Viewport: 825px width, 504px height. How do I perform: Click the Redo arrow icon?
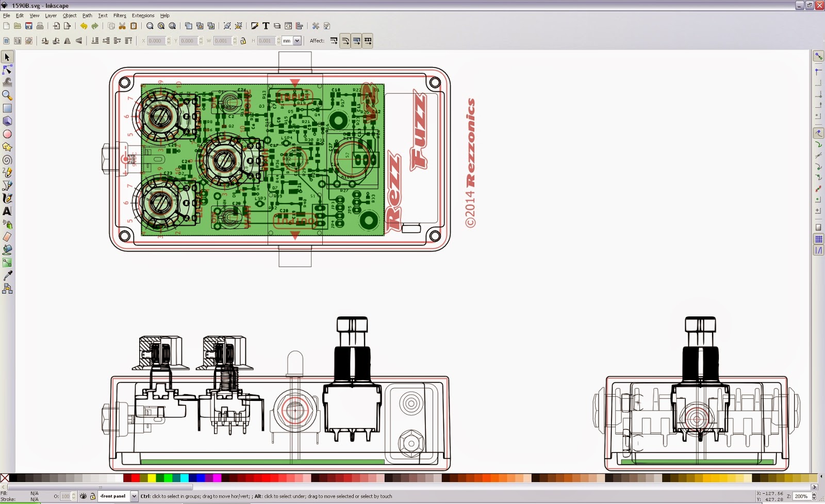[95, 26]
